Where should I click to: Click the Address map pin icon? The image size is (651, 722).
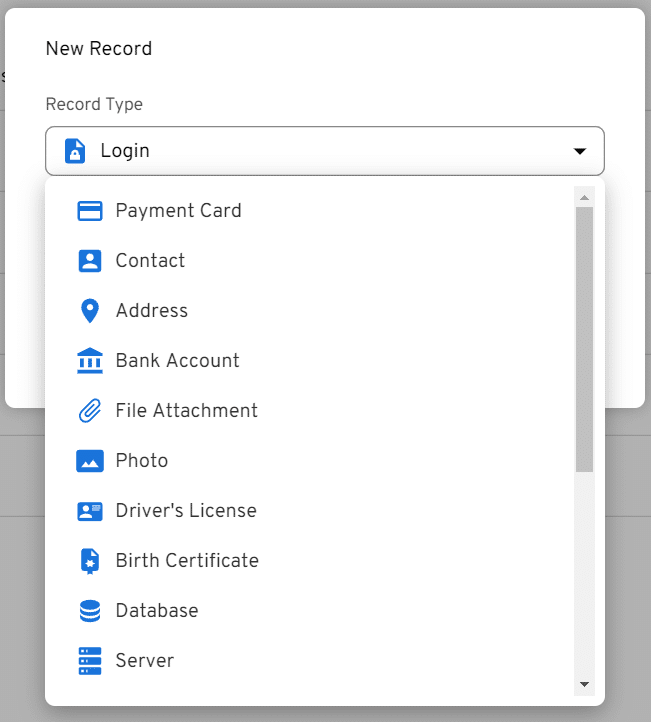[90, 311]
